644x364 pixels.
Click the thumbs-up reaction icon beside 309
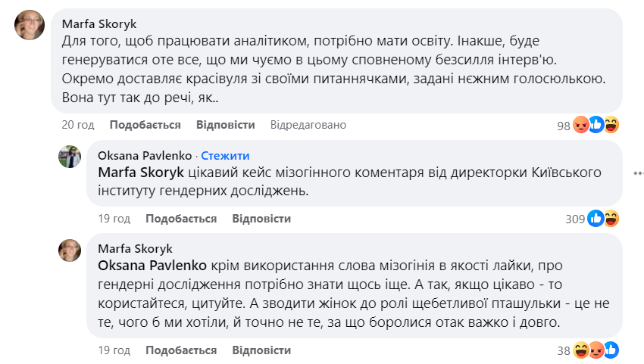[x=596, y=219]
